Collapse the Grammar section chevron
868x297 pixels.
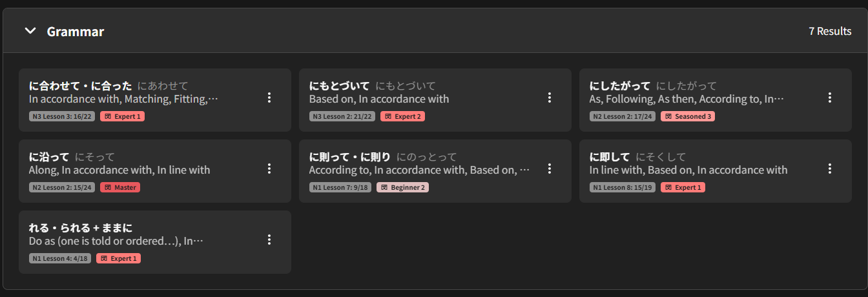coord(30,31)
